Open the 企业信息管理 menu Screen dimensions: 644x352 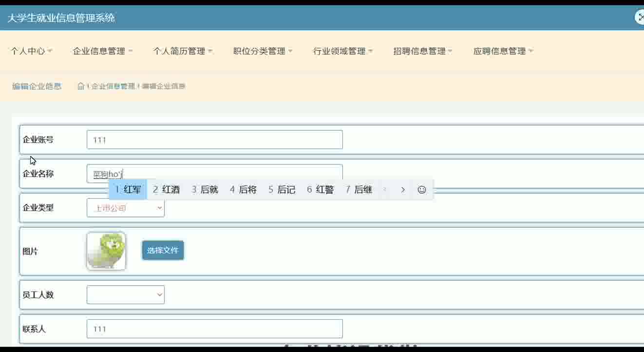103,51
